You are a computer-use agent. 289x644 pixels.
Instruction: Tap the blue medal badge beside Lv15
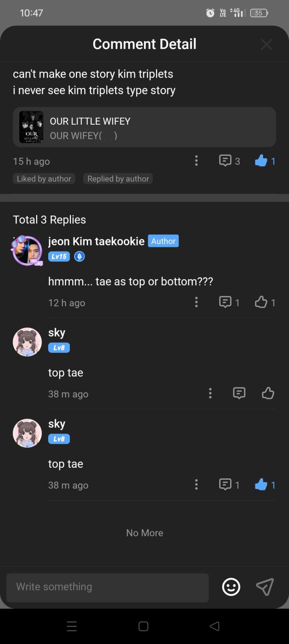(79, 257)
